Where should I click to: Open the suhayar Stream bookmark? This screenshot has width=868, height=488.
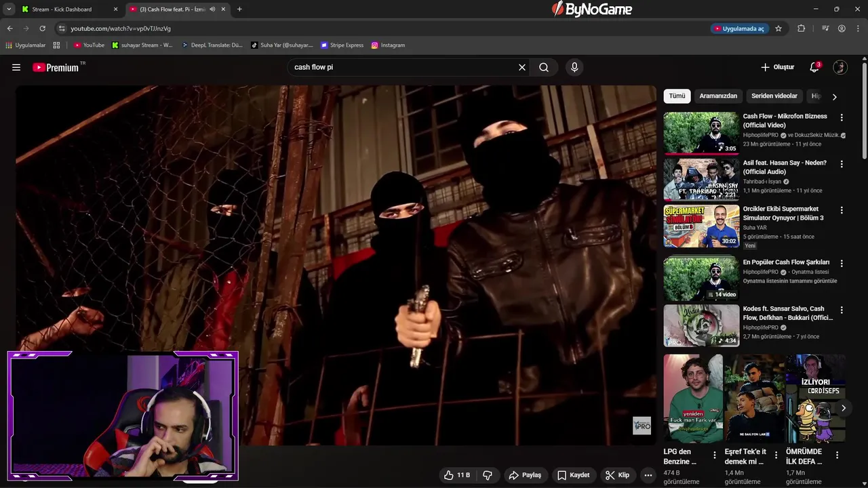coord(142,45)
